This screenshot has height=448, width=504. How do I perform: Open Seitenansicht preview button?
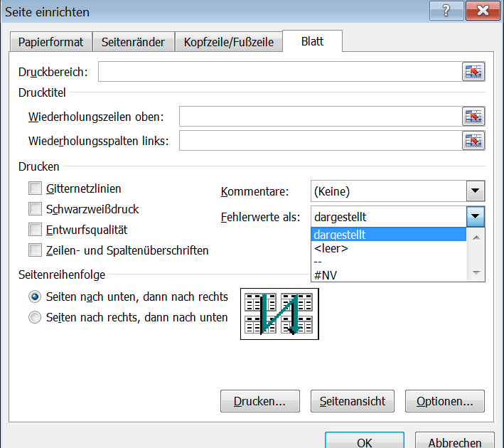pos(353,401)
